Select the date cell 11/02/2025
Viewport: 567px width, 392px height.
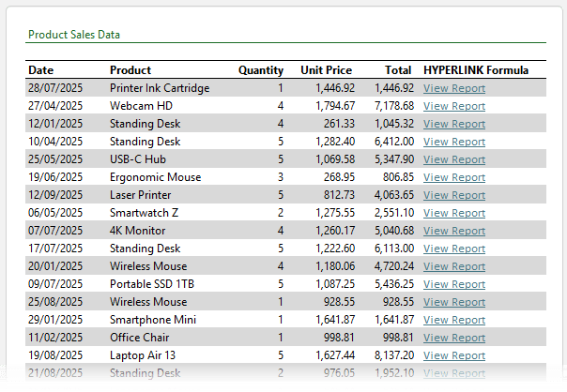click(x=55, y=338)
